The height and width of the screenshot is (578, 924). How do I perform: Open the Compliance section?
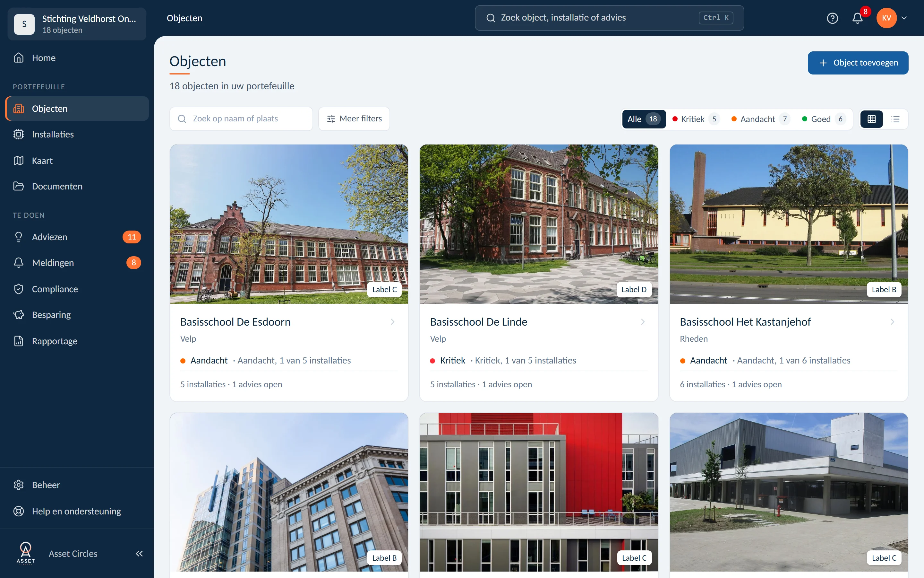pos(77,289)
